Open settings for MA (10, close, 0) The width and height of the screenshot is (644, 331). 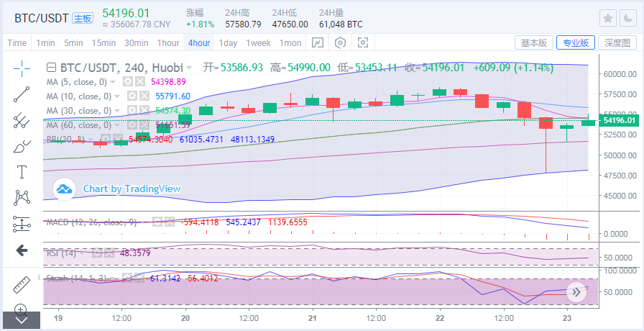coord(132,96)
